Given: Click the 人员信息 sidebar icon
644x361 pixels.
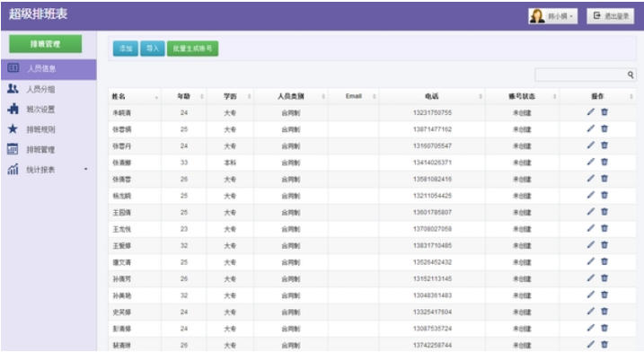Looking at the screenshot, I should click(x=13, y=68).
